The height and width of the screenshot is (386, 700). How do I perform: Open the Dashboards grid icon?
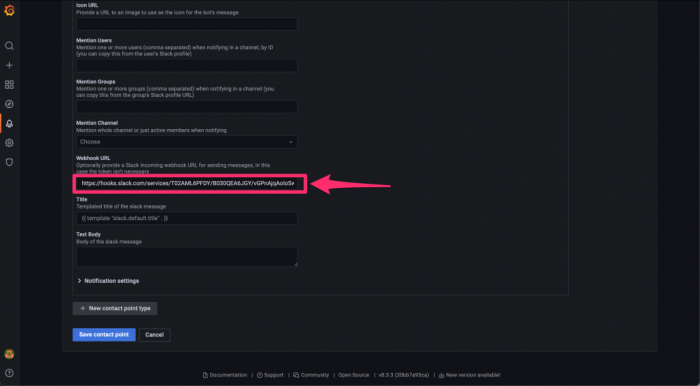coord(9,85)
